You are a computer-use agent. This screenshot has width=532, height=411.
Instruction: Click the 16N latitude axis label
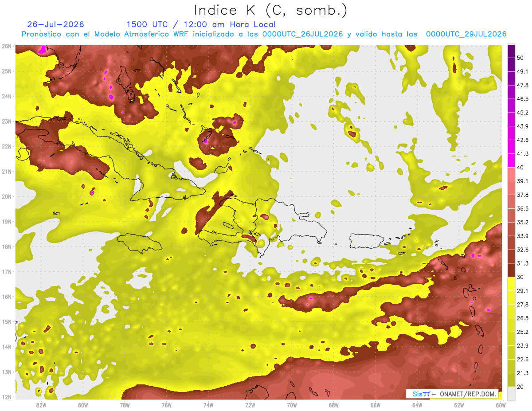tap(7, 297)
